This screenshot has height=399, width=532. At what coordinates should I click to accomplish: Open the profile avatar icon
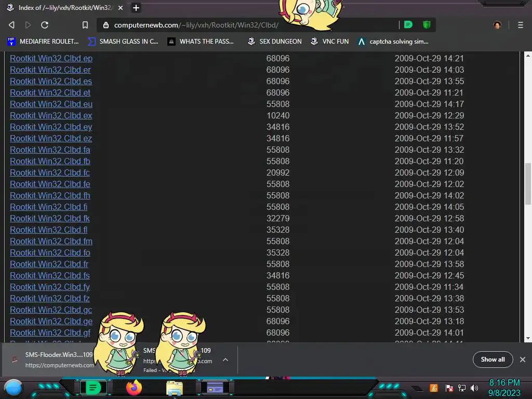497,25
